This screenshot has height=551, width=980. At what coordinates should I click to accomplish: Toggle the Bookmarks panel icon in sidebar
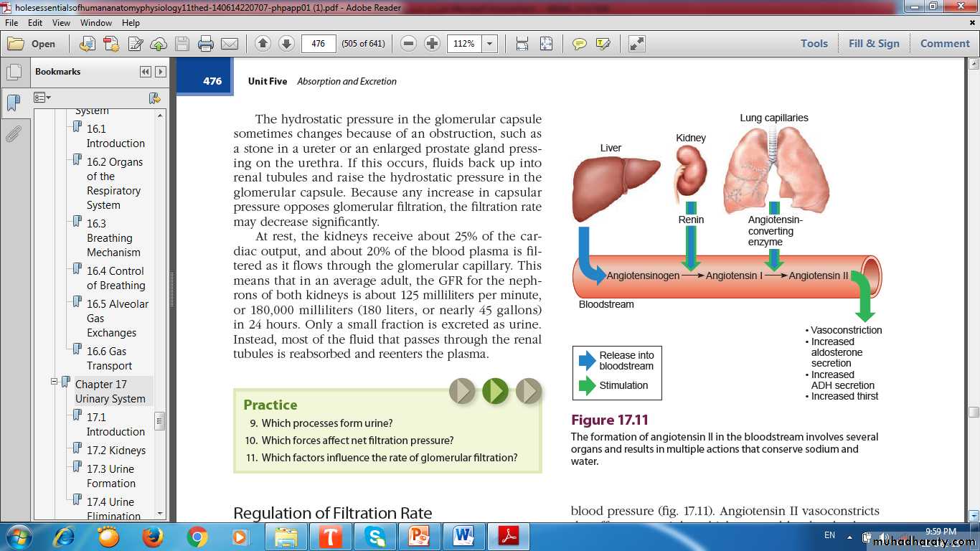click(x=14, y=103)
